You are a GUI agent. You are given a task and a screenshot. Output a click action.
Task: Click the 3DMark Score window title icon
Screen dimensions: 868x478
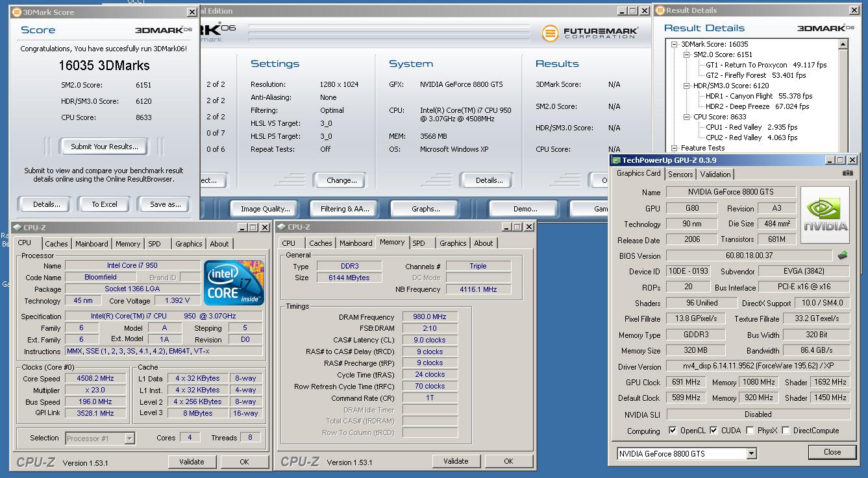tap(16, 12)
